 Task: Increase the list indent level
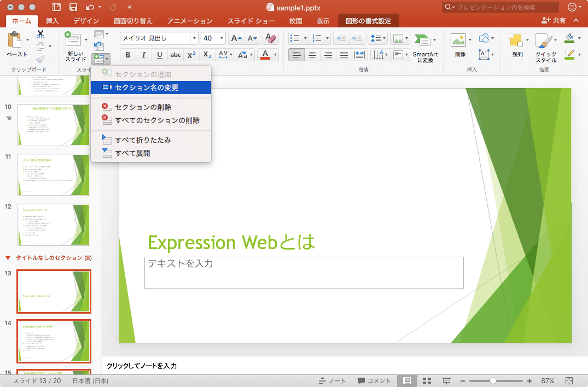point(357,38)
